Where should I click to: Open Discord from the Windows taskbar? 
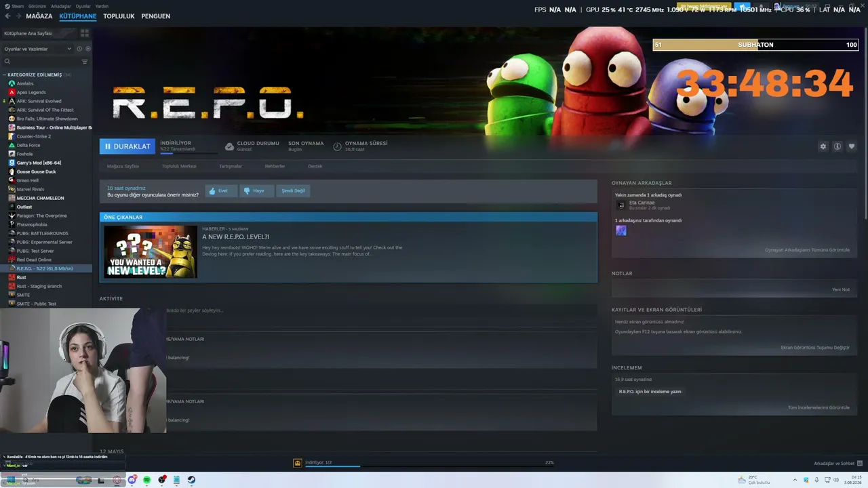132,480
